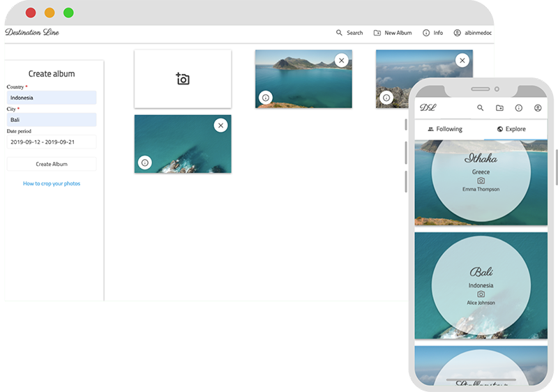The height and width of the screenshot is (392, 558).
Task: Click the Create album heading
Action: pyautogui.click(x=52, y=74)
